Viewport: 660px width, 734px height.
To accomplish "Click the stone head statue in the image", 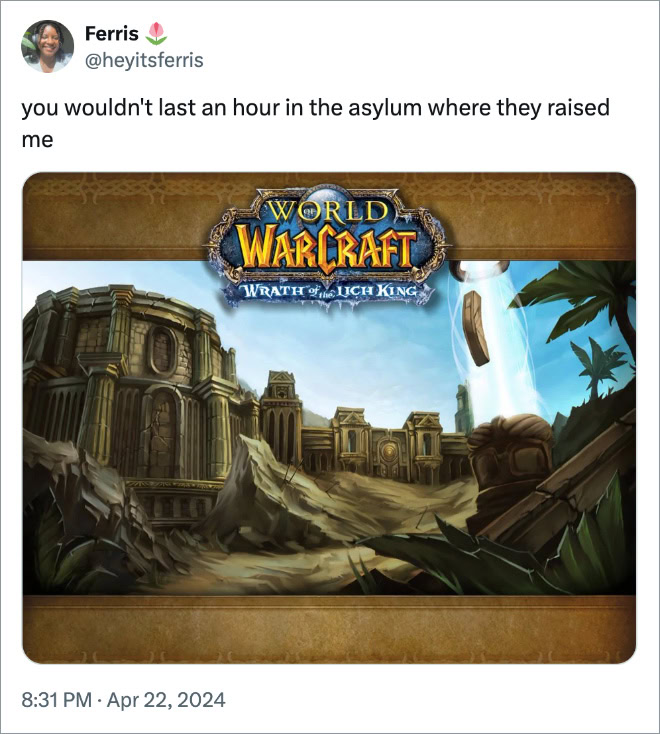I will coord(510,463).
